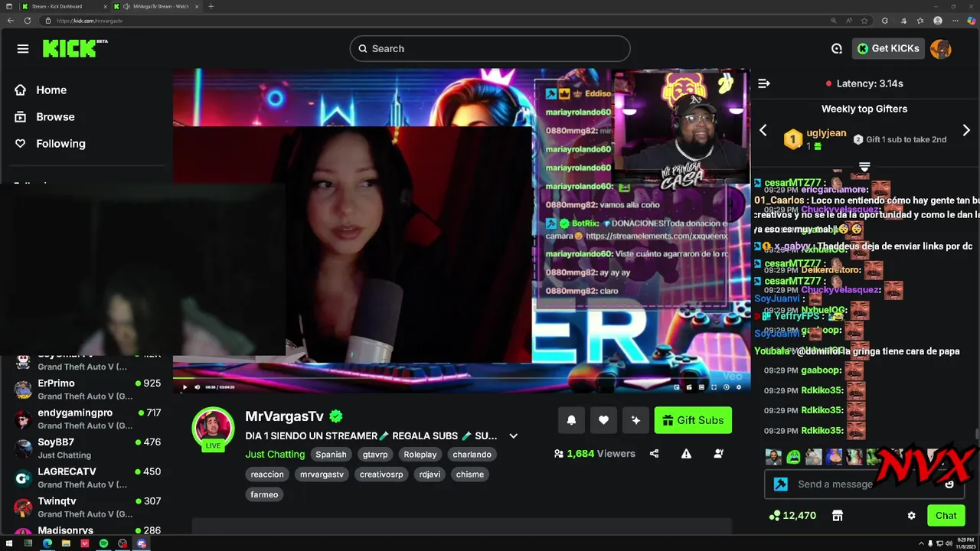Screen dimensions: 980x551
Task: Select the chisme tag
Action: 470,474
